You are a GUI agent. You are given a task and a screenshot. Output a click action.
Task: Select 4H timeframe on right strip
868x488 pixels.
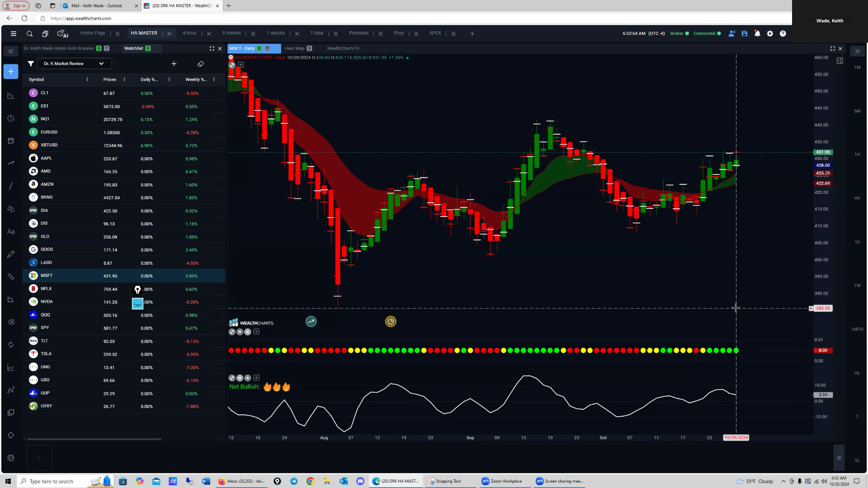click(x=857, y=198)
